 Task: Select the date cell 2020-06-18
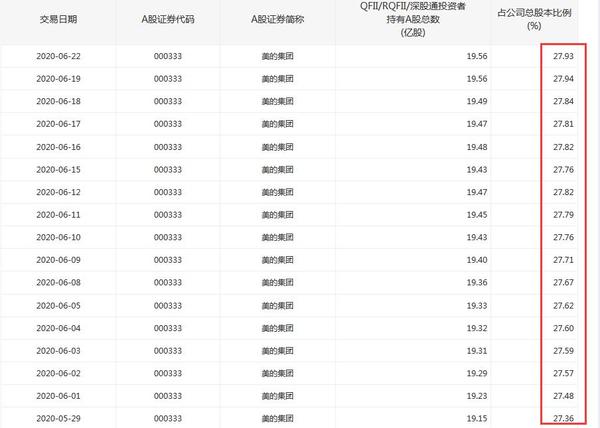click(x=58, y=101)
